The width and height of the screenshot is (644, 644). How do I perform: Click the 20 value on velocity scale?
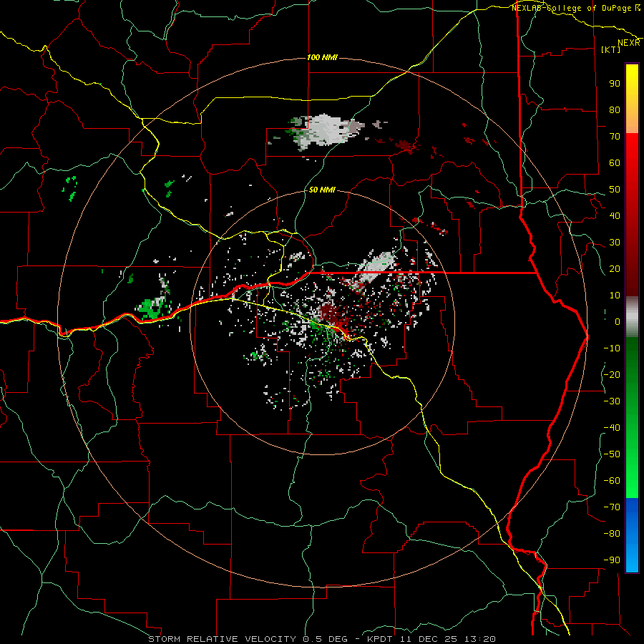coord(615,269)
